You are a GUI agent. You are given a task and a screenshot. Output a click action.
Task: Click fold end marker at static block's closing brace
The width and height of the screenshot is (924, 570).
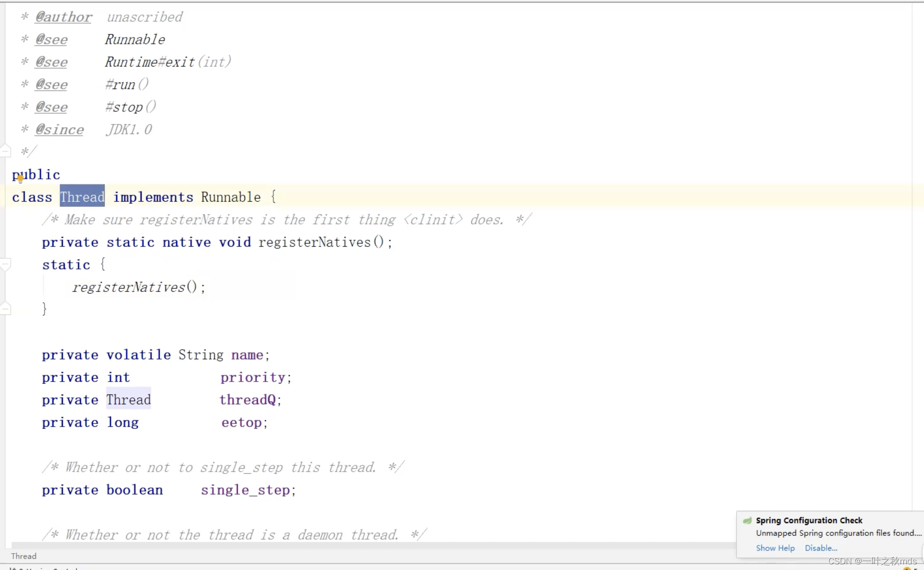pyautogui.click(x=6, y=309)
